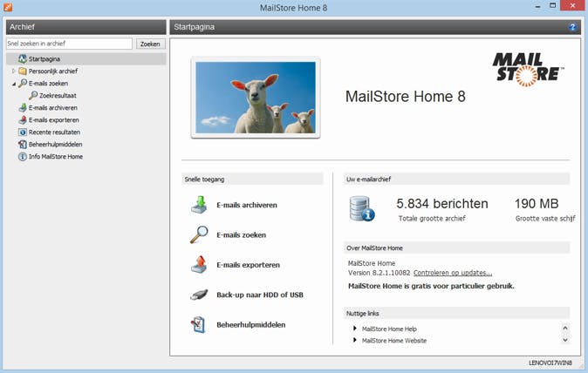Select E-mails zoeken in the sidebar tree
This screenshot has width=588, height=373.
point(48,83)
